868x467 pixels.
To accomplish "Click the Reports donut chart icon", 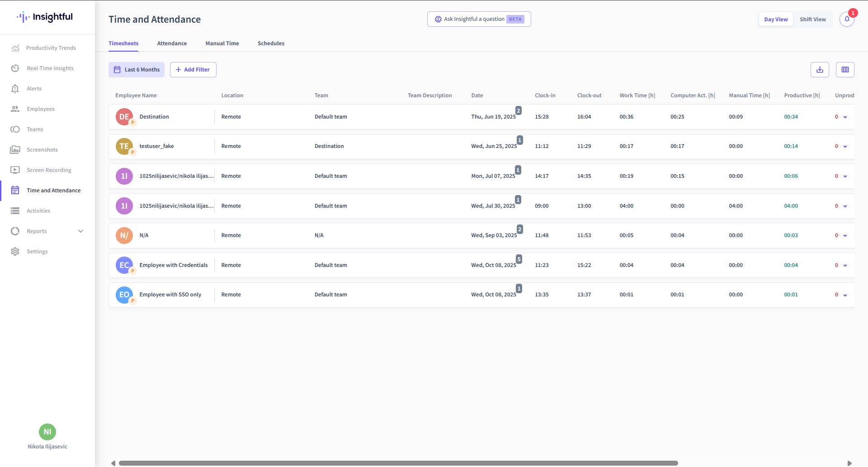I will coord(15,231).
